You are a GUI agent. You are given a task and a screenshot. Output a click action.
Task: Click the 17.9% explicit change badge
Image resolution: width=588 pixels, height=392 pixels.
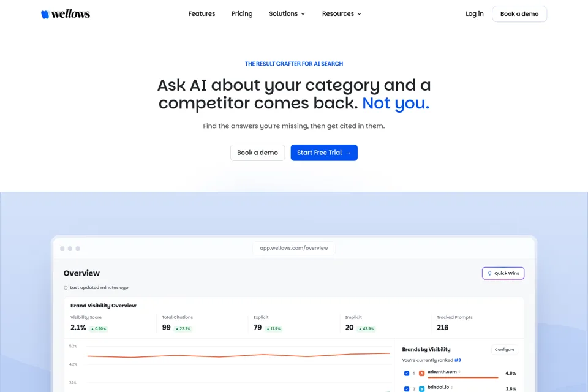coord(273,328)
